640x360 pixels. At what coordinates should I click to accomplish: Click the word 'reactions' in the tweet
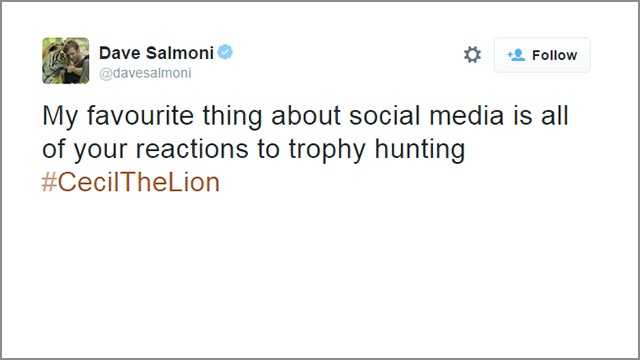(192, 149)
